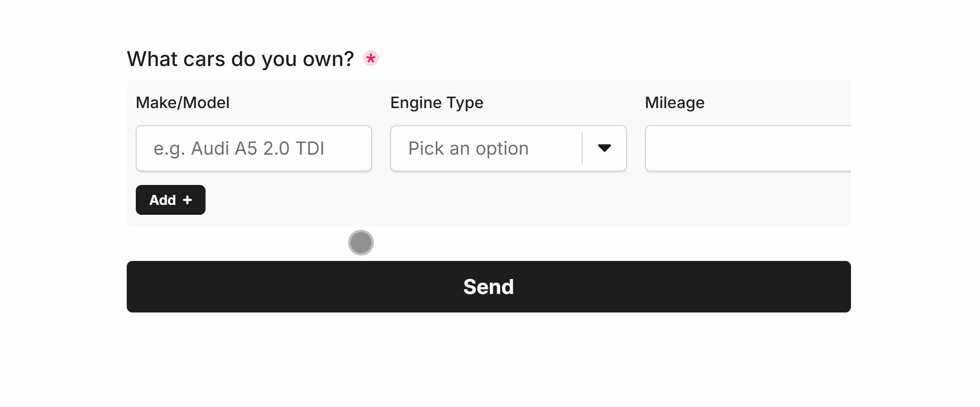Click the Make/Model column label

pyautogui.click(x=182, y=103)
